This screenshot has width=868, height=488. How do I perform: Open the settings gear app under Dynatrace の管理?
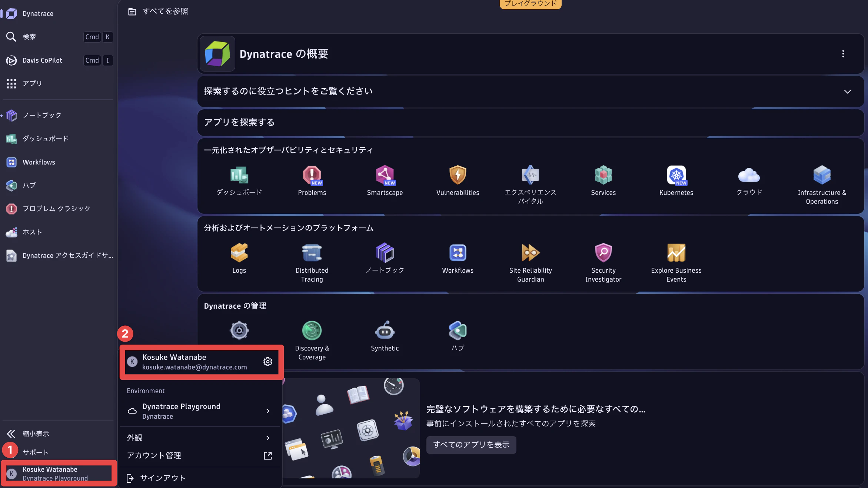point(239,331)
